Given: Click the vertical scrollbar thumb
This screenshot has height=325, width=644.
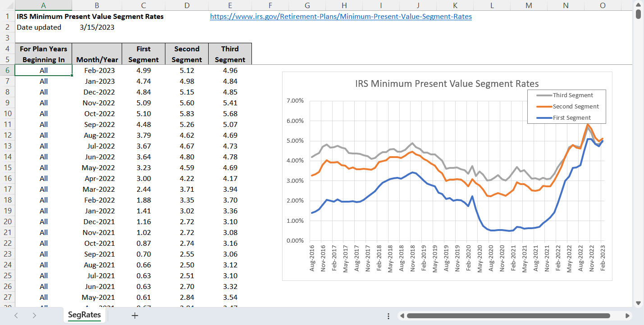Looking at the screenshot, I should pyautogui.click(x=638, y=14).
